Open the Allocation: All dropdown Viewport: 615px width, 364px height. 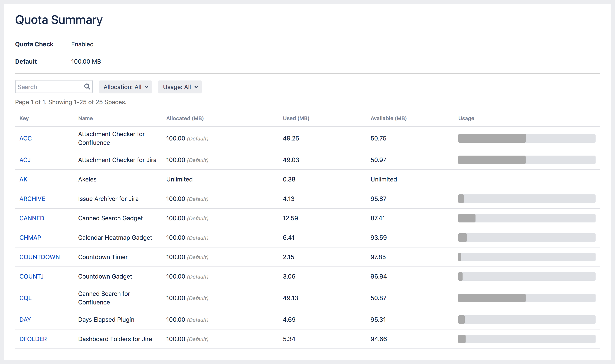(x=125, y=87)
